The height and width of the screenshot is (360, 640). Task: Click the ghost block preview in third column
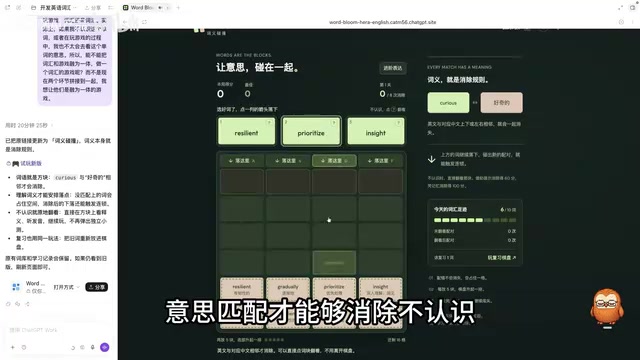coord(334,262)
